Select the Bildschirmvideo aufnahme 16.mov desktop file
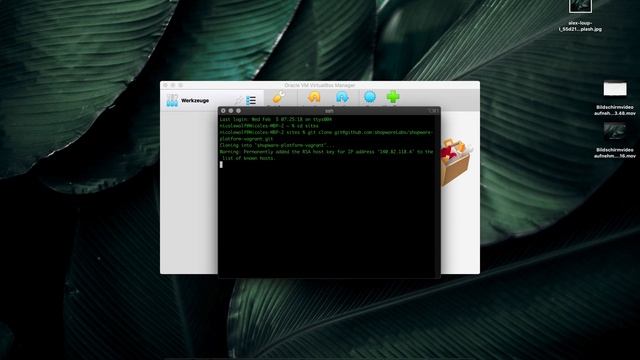Screen dimensions: 640x360 point(615,140)
